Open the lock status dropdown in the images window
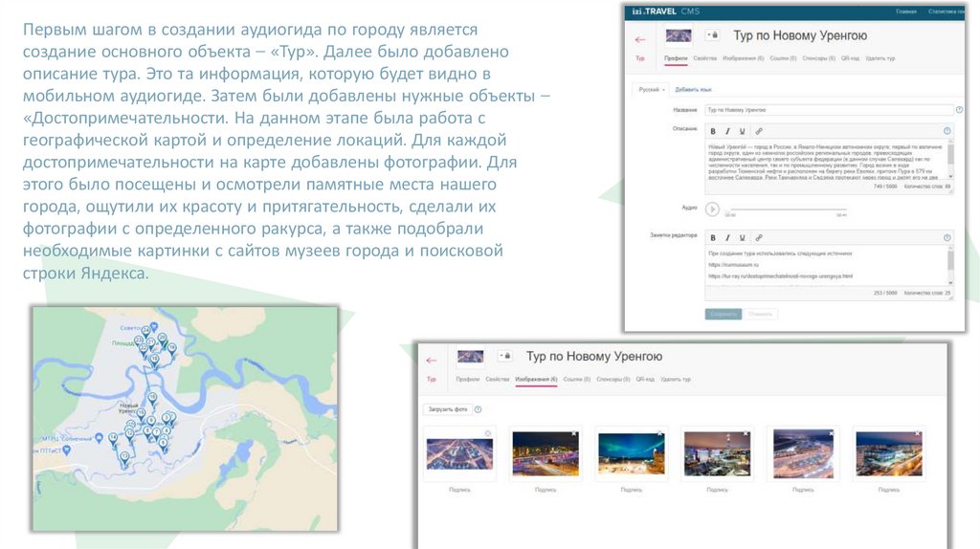Viewport: 980px width, 549px height. (x=505, y=356)
